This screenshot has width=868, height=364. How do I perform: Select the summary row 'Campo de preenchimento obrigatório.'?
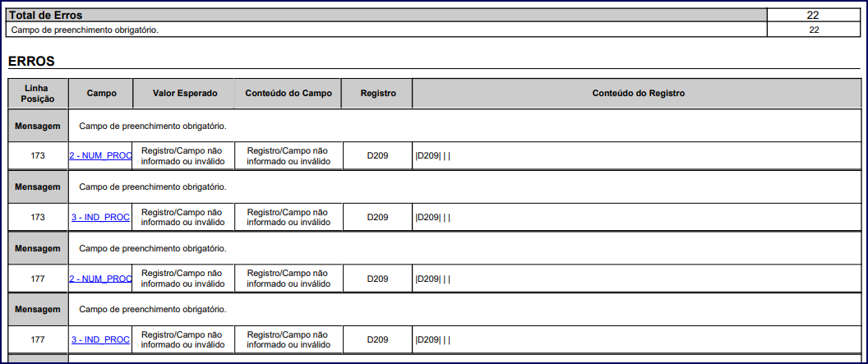pyautogui.click(x=386, y=30)
